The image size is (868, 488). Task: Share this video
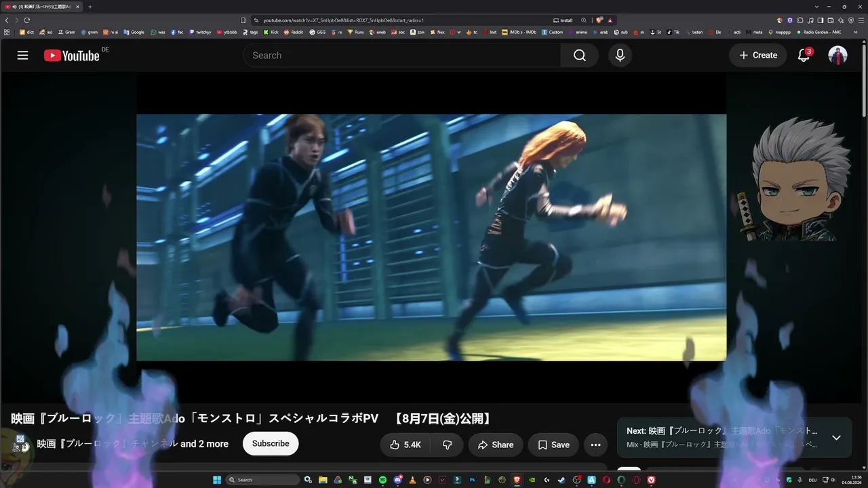click(x=496, y=445)
